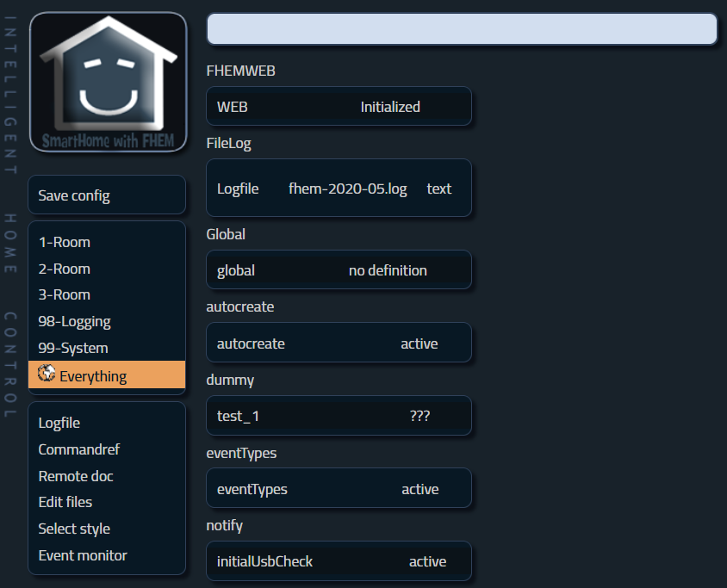Open the 1-Room room
727x588 pixels.
pos(65,242)
